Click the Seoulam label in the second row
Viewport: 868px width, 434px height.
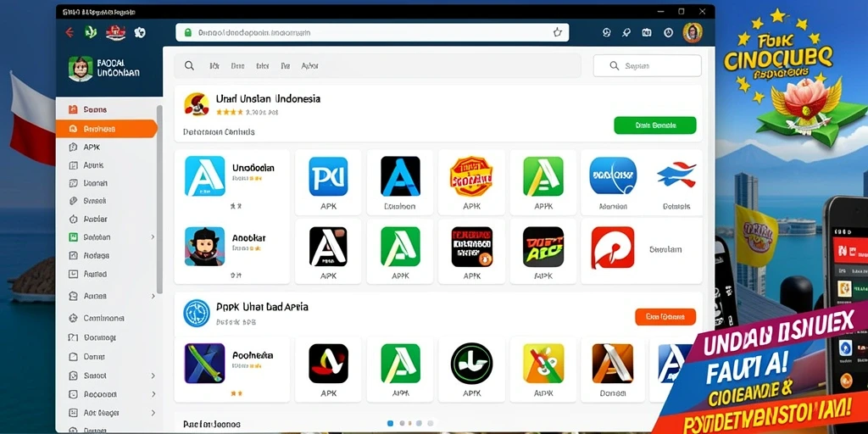point(665,250)
